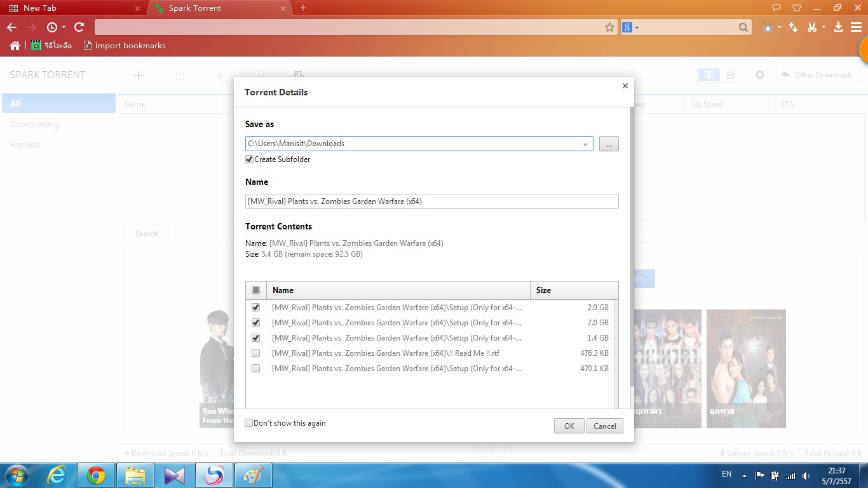Click the scissors screenshot tool icon
This screenshot has height=488, width=868.
(812, 27)
